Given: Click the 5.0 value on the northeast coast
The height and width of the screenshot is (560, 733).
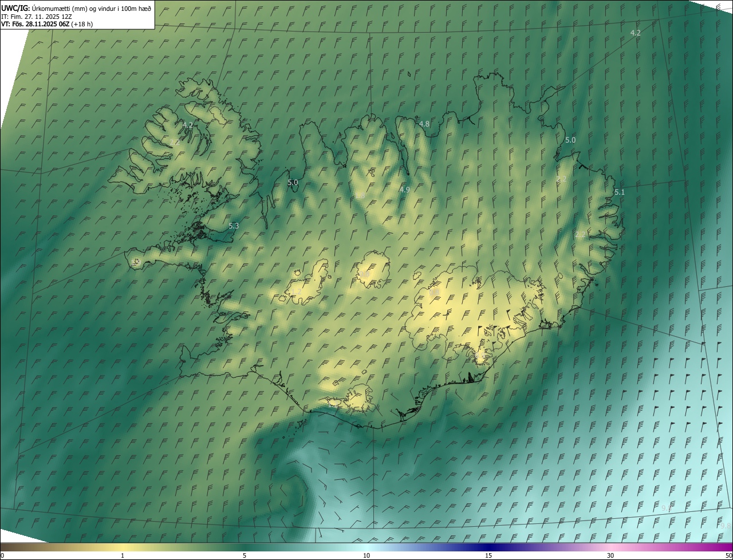Looking at the screenshot, I should pos(570,140).
